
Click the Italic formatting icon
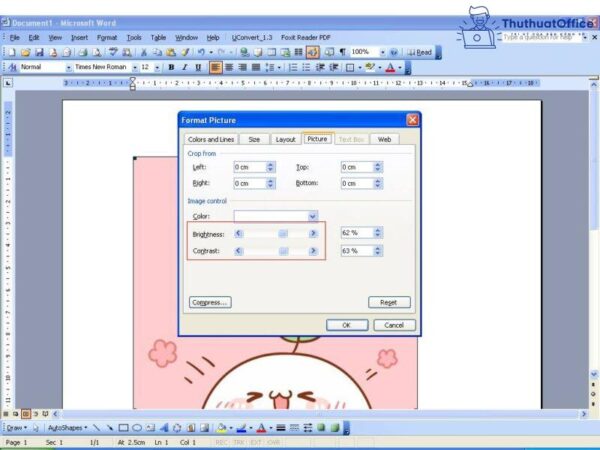coord(184,67)
